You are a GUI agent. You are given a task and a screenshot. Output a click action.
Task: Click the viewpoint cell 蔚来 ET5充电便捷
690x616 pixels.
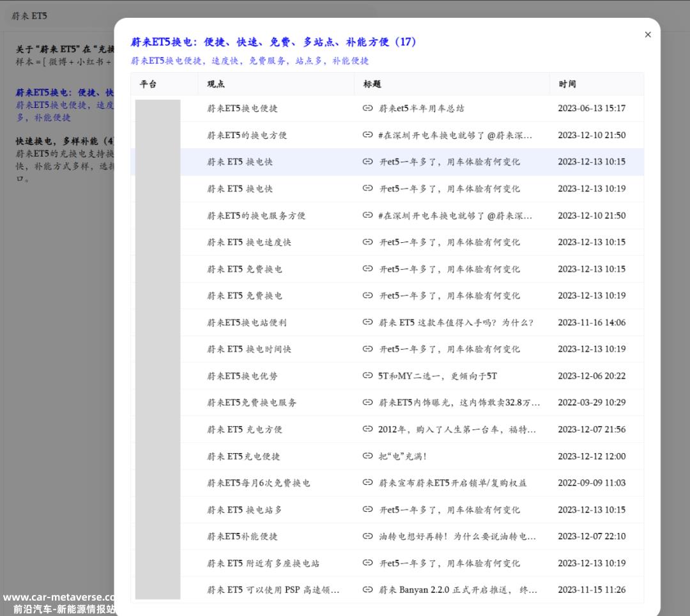click(243, 456)
